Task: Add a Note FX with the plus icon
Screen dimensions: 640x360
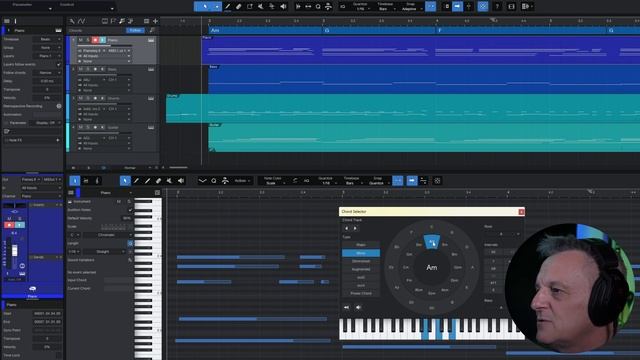Action: click(58, 140)
